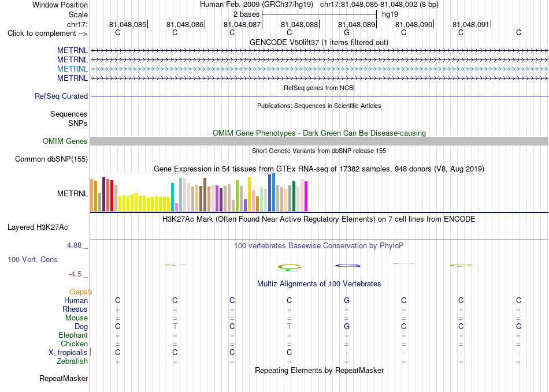Click the RepeatMasker track label
This screenshot has width=549, height=392.
tap(64, 378)
